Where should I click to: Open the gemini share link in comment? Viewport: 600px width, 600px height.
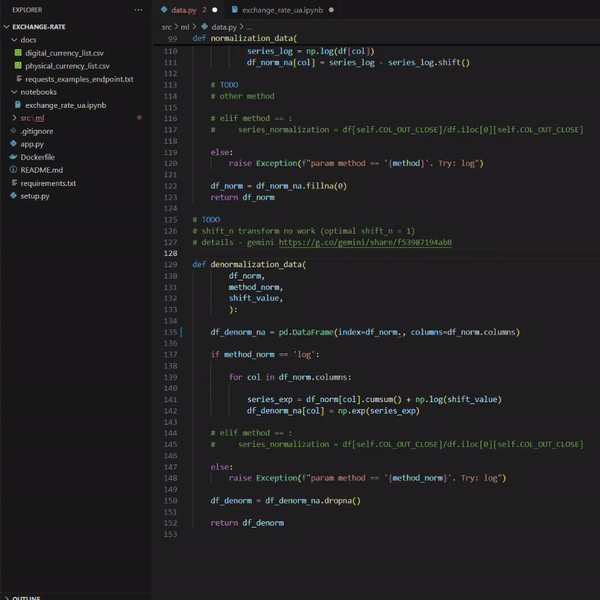click(x=365, y=242)
